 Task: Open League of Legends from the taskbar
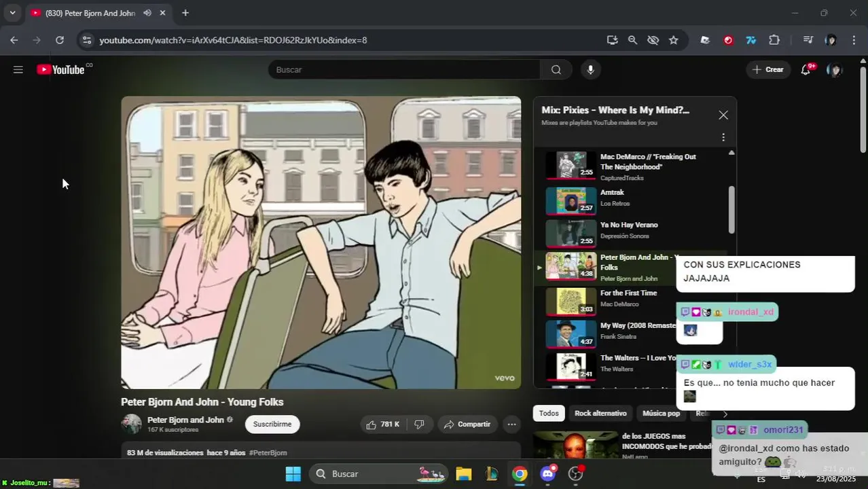[492, 473]
